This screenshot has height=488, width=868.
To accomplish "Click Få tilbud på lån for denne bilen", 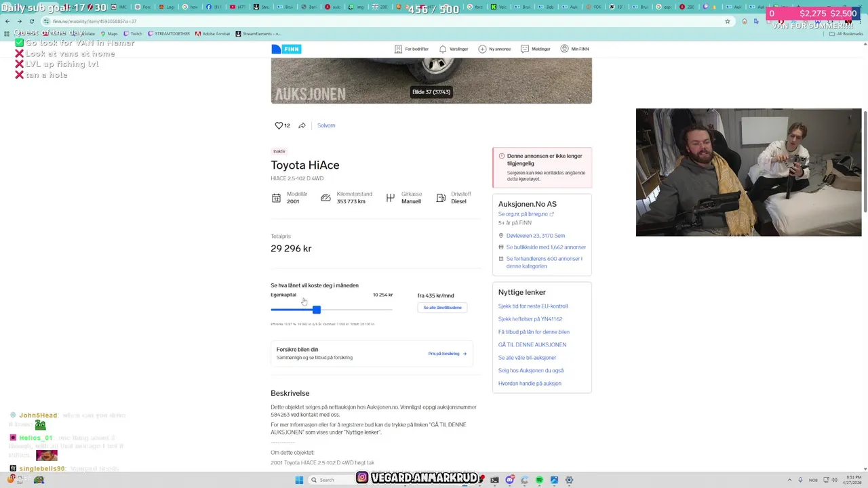I will [534, 332].
